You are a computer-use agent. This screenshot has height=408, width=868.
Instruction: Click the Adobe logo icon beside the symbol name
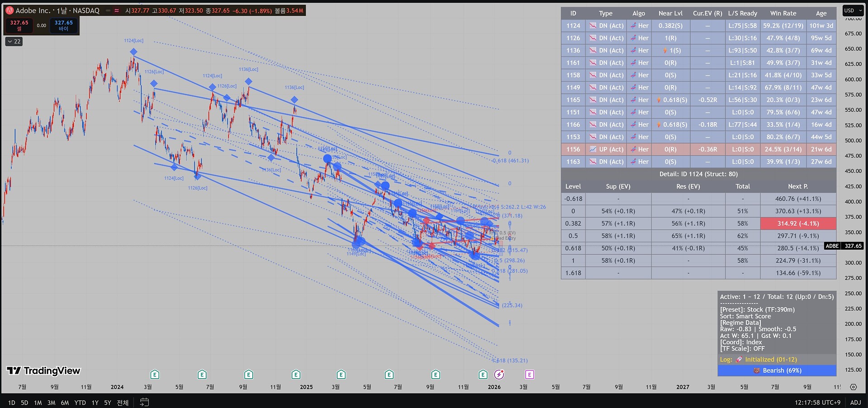[x=9, y=10]
